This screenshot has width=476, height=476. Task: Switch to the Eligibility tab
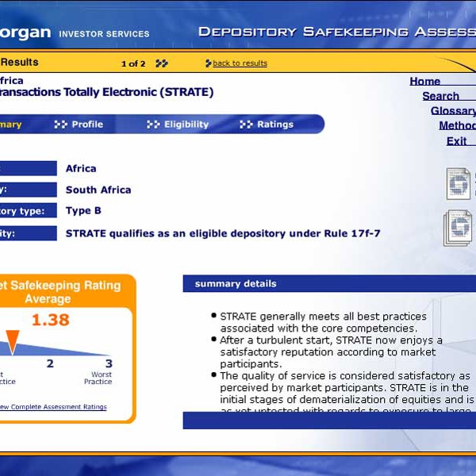(x=186, y=125)
